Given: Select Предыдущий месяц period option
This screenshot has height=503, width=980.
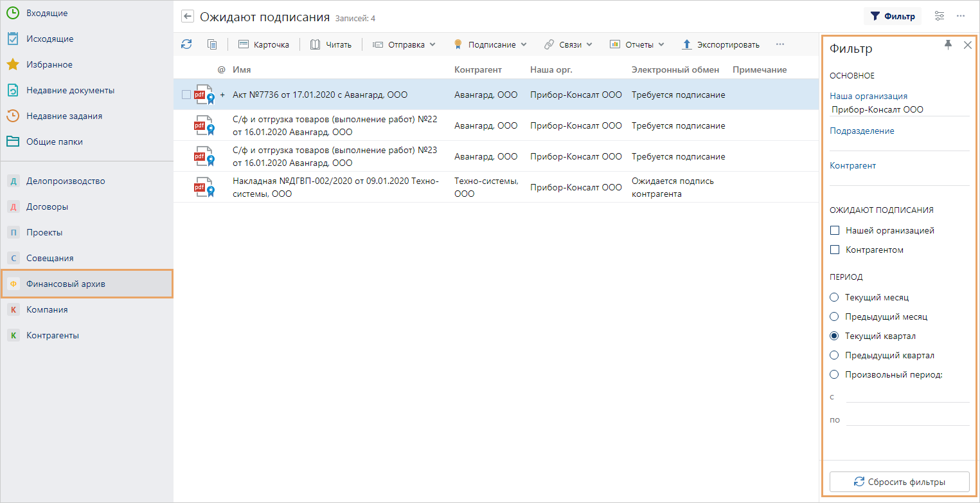Looking at the screenshot, I should coord(834,316).
